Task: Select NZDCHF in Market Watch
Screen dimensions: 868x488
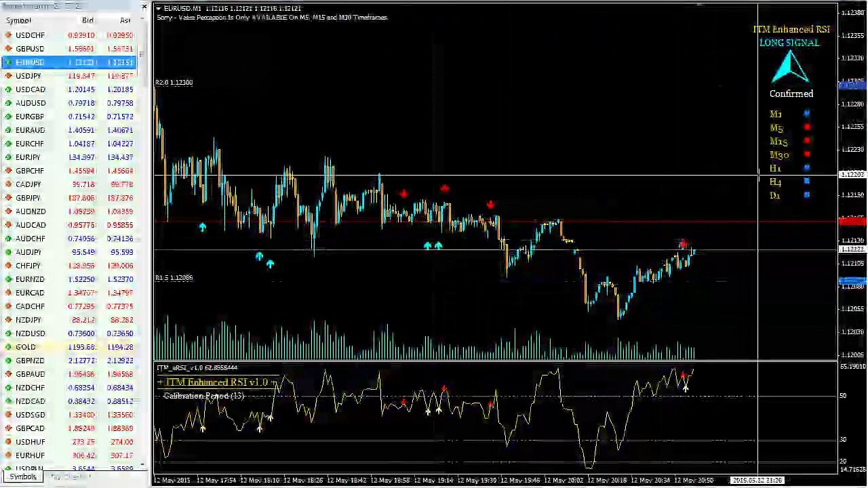Action: pyautogui.click(x=69, y=388)
